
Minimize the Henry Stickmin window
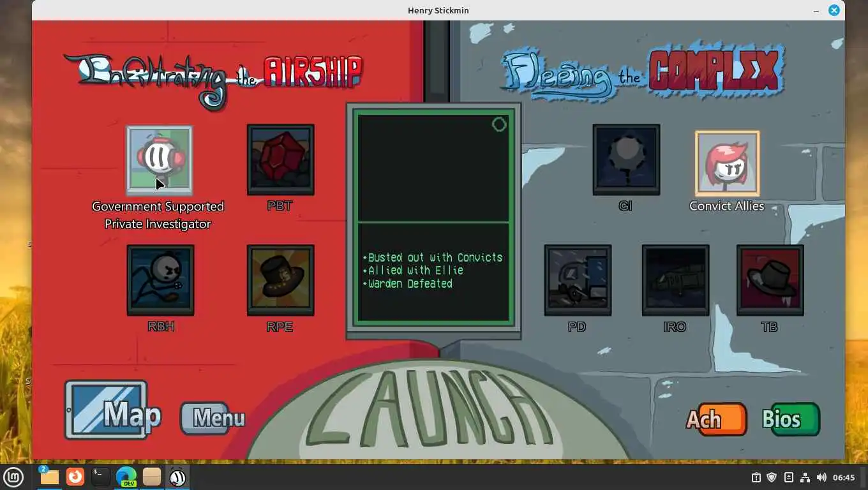click(817, 10)
